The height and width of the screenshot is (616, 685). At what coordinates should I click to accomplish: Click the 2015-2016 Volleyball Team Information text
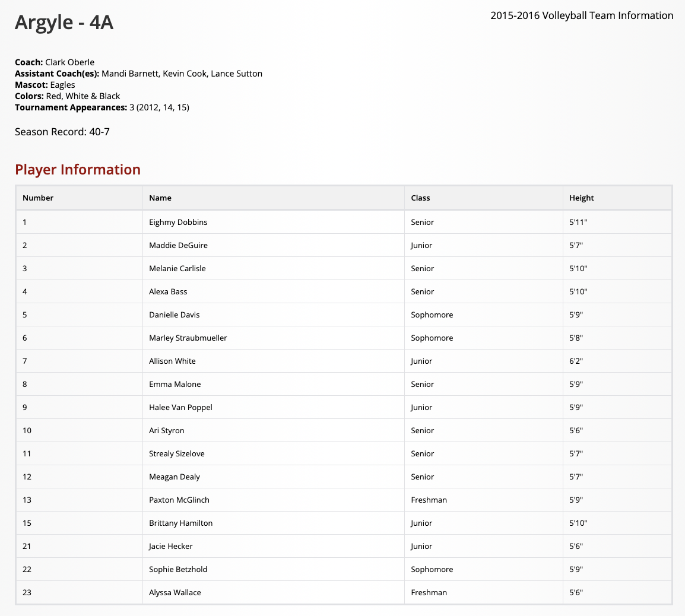coord(582,15)
